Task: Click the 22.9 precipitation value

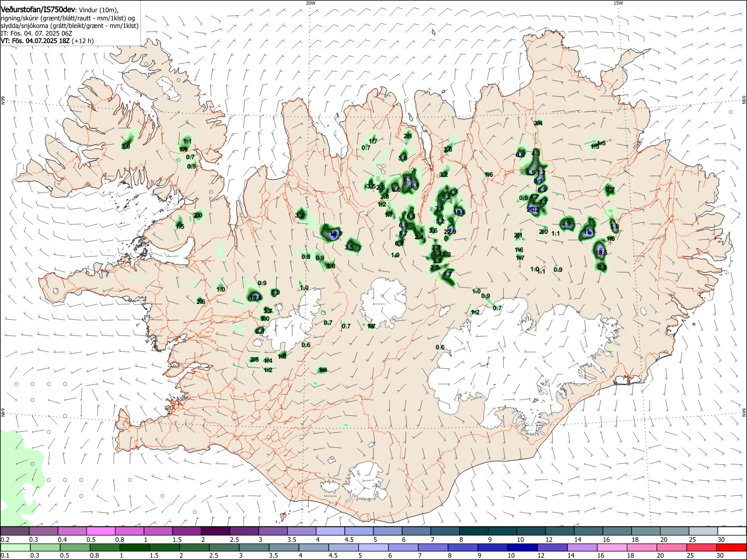Action: coord(450,232)
